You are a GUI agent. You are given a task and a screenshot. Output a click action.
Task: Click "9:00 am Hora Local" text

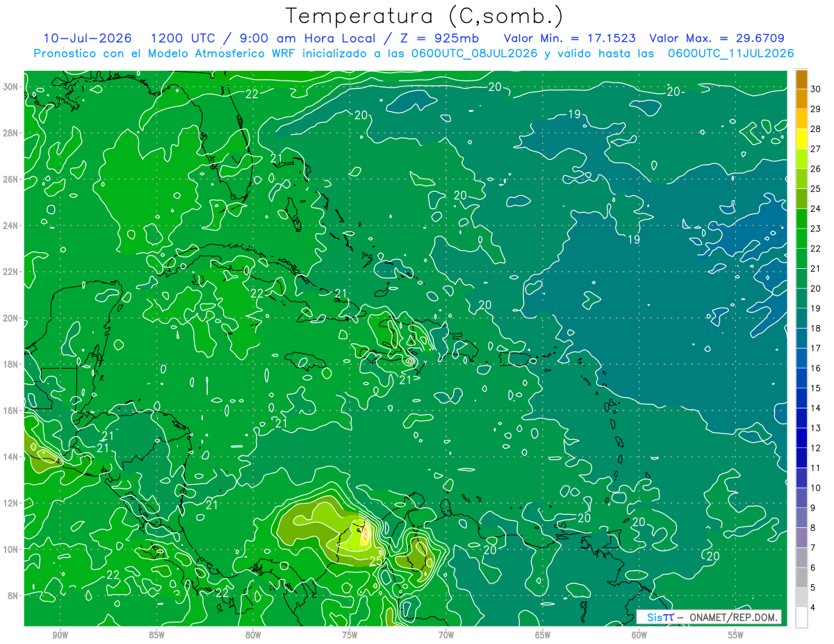pyautogui.click(x=304, y=38)
